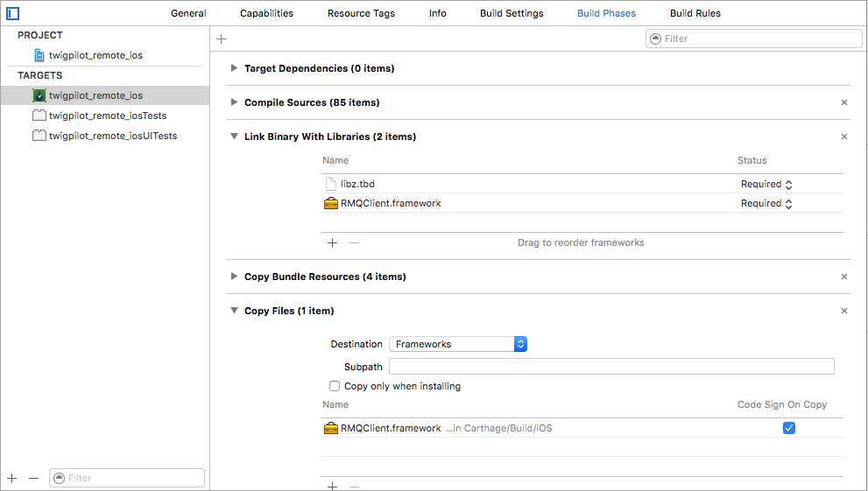Click the RMQClient.framework toolbox icon in Link Binary
The width and height of the screenshot is (868, 491).
click(330, 203)
